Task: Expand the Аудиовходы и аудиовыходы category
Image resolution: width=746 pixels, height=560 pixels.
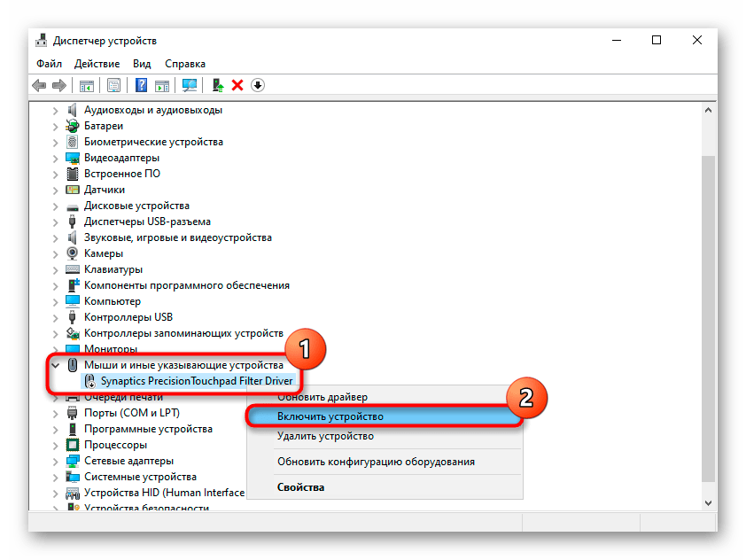Action: [56, 110]
